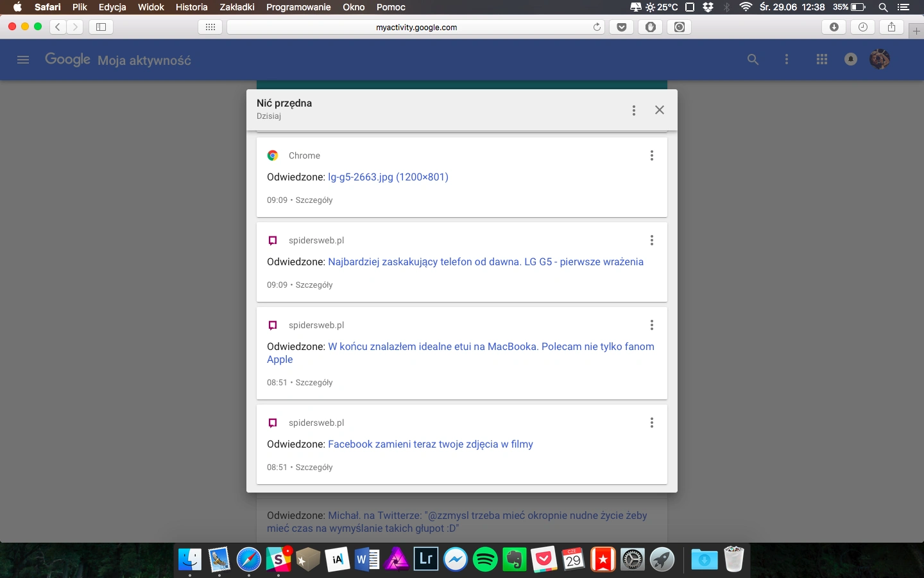Click Szczegóły under the MacBook etui entry
Viewport: 924px width, 578px height.
314,383
